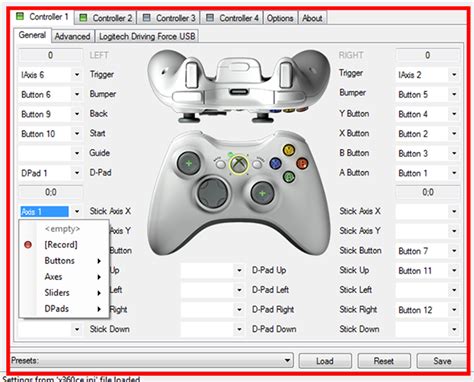This screenshot has height=382, width=474.
Task: Click the green Controller 1 status icon
Action: [x=20, y=16]
